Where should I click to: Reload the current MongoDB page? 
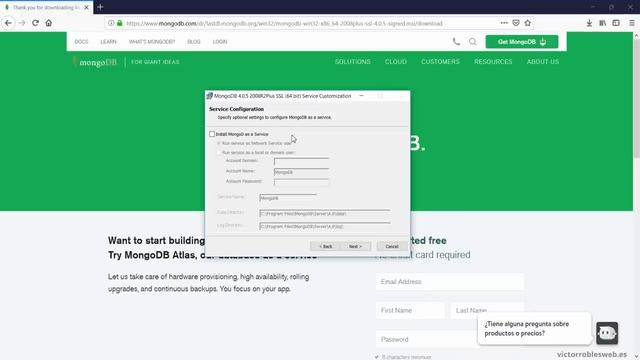click(36, 23)
